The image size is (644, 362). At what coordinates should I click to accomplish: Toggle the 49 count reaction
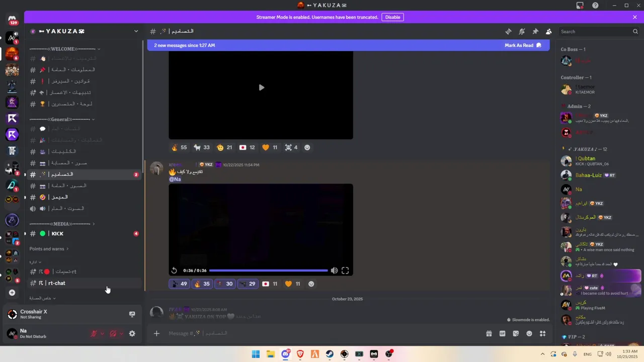tap(179, 284)
